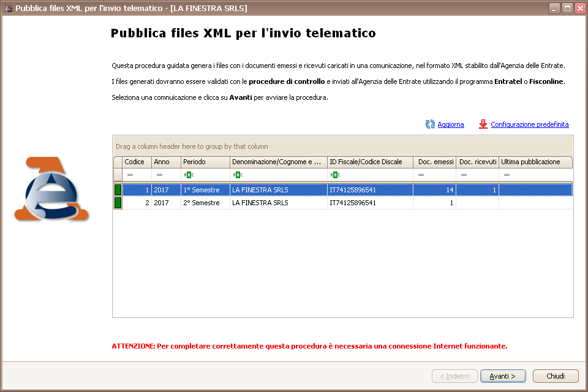
Task: Click the filter operator icon under Periodo
Action: pos(187,175)
